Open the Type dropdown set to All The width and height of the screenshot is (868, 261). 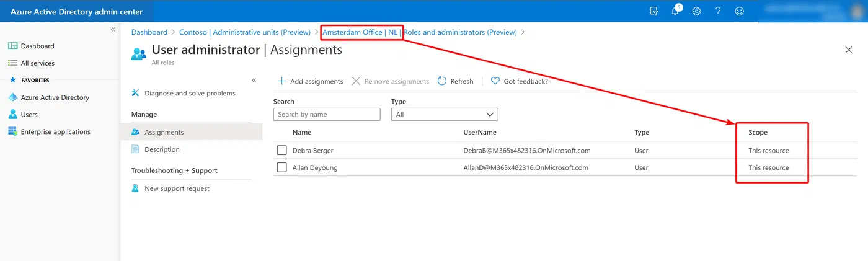445,114
